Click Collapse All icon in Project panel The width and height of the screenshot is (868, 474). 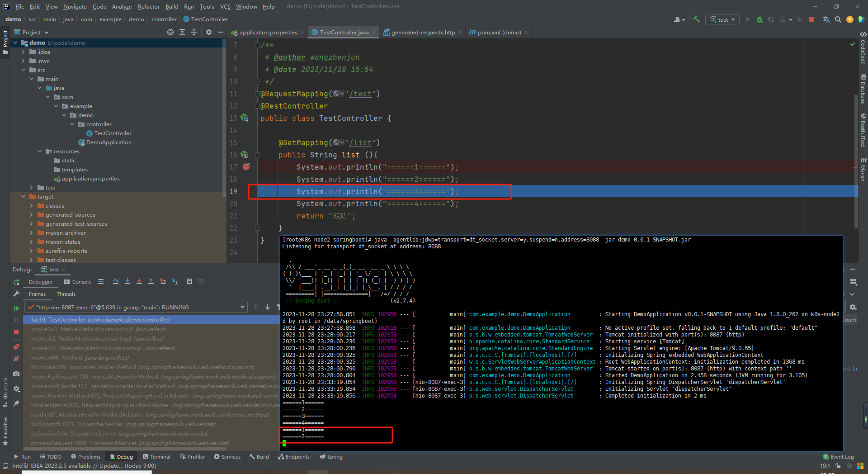coord(194,32)
